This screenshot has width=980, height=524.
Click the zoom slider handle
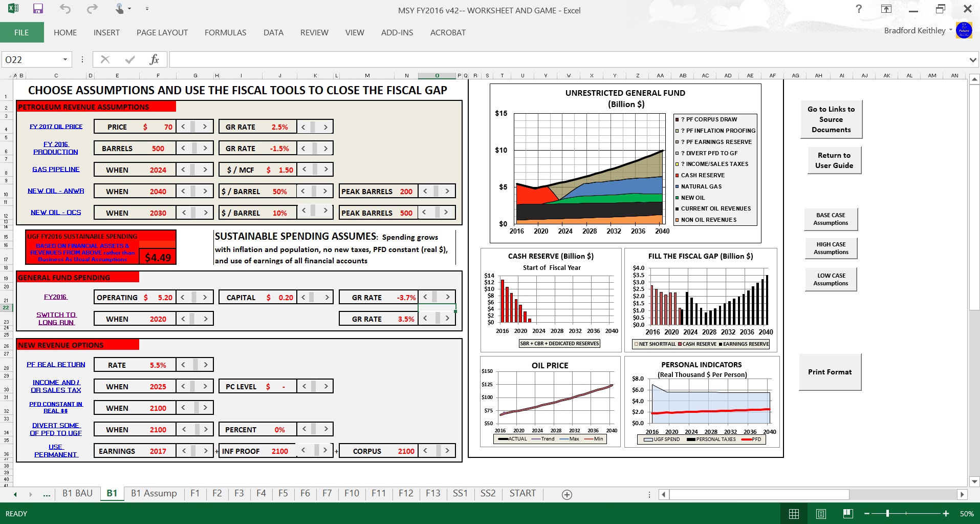pyautogui.click(x=887, y=514)
